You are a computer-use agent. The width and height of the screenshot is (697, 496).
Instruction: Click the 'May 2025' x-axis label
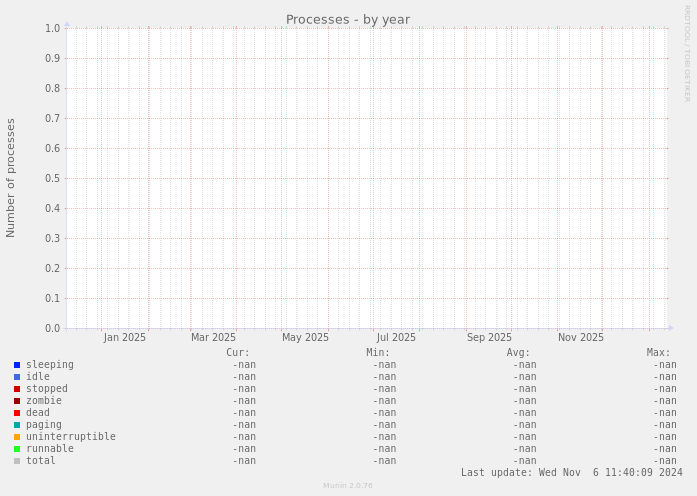[305, 338]
